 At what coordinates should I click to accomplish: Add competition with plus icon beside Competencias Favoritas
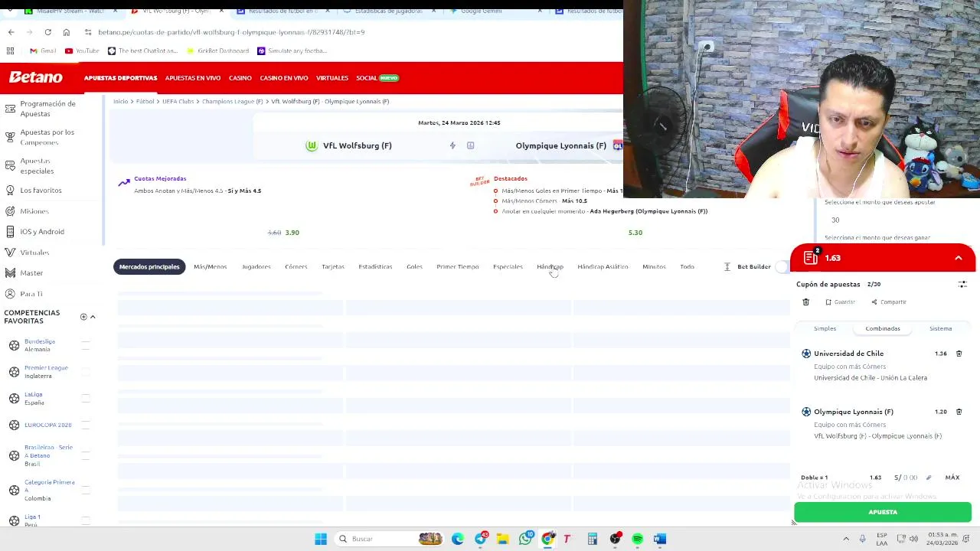pyautogui.click(x=83, y=317)
